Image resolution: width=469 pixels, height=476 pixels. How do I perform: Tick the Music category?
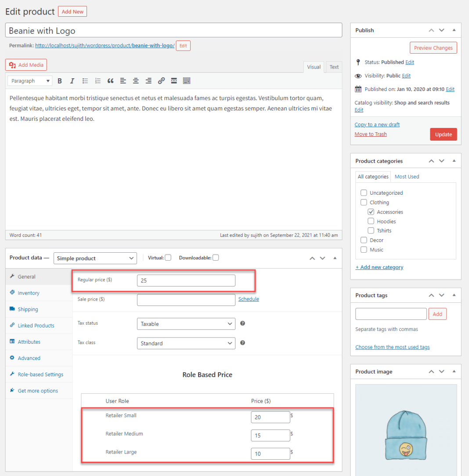tap(364, 250)
